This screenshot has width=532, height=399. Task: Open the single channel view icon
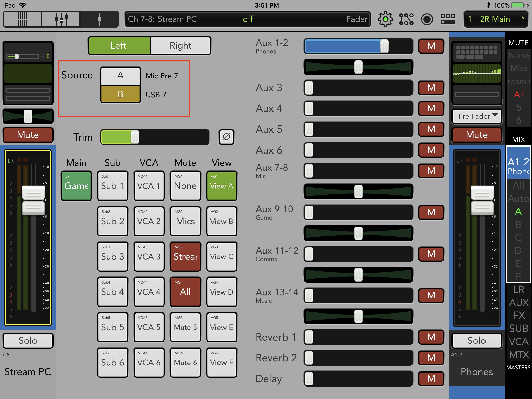99,19
